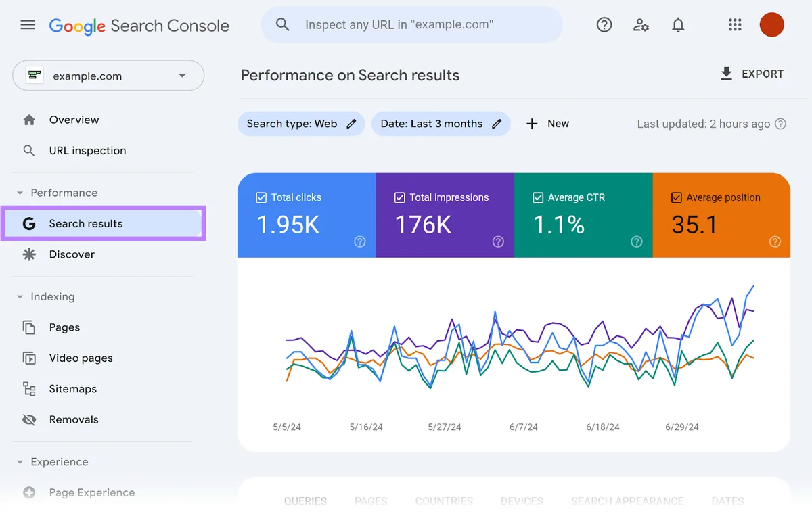Click the Removals crossed-eye icon
812x512 pixels.
29,419
